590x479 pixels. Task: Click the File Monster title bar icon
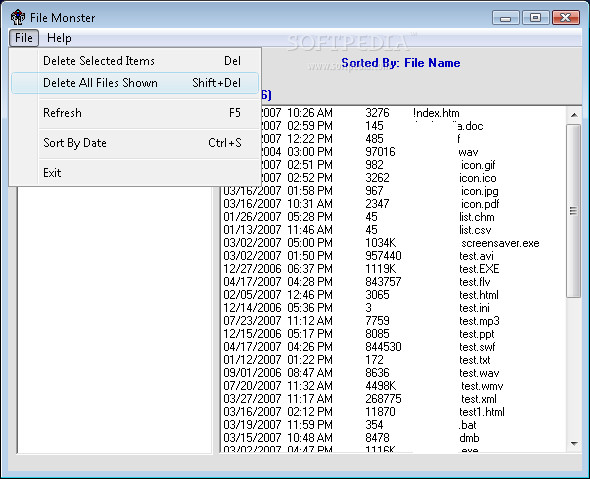click(x=17, y=17)
